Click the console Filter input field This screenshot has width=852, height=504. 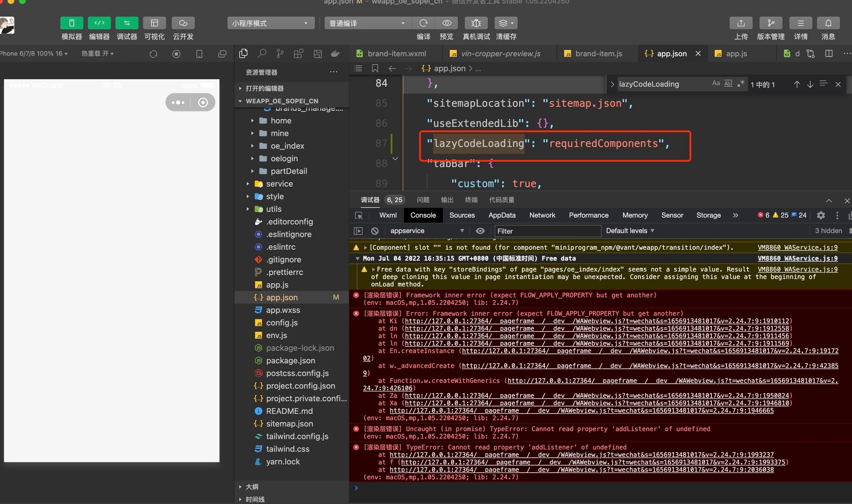pyautogui.click(x=547, y=231)
